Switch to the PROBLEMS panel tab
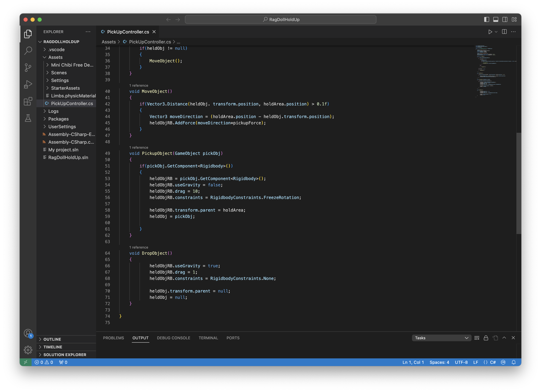541x392 pixels. click(x=113, y=338)
